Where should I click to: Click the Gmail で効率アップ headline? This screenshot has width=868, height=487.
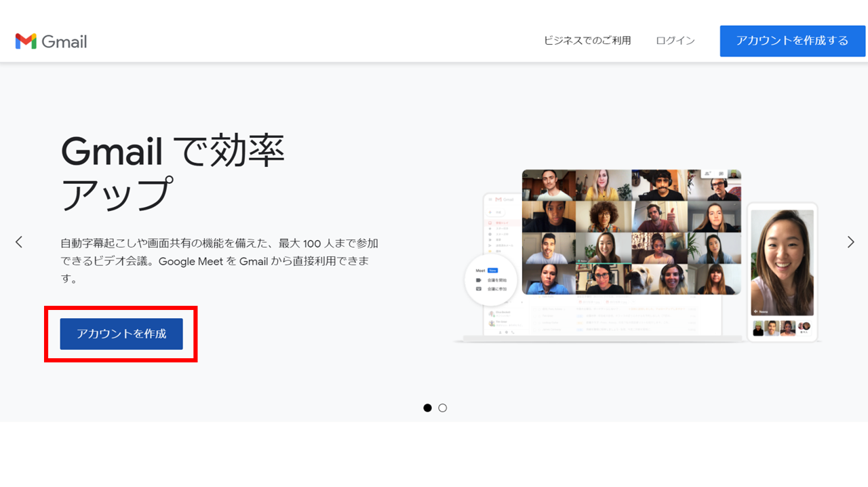[x=173, y=172]
